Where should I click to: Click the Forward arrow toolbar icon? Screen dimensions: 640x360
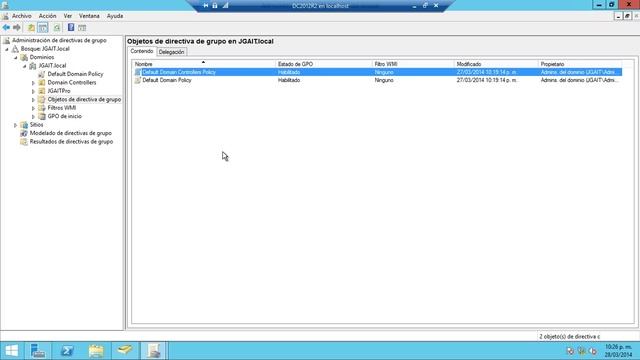[17, 28]
